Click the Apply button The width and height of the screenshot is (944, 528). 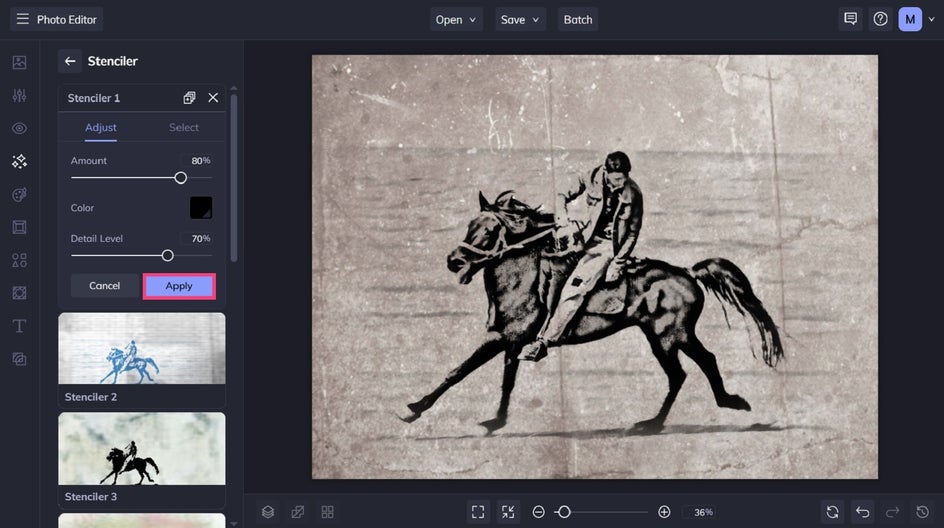tap(179, 286)
